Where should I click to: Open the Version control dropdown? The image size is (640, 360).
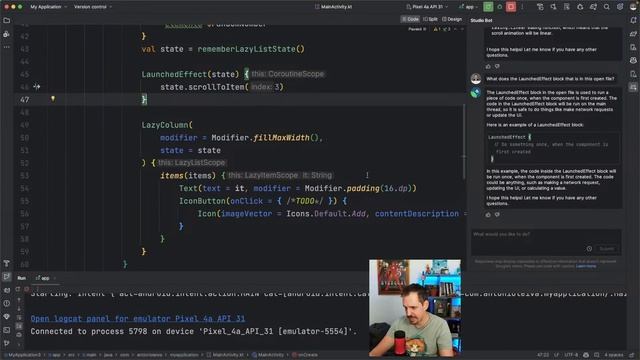93,7
